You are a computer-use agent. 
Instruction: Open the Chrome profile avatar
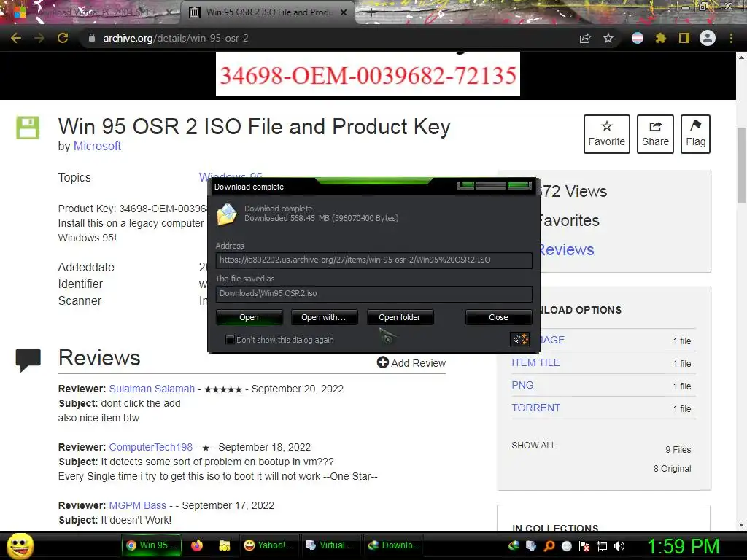708,38
